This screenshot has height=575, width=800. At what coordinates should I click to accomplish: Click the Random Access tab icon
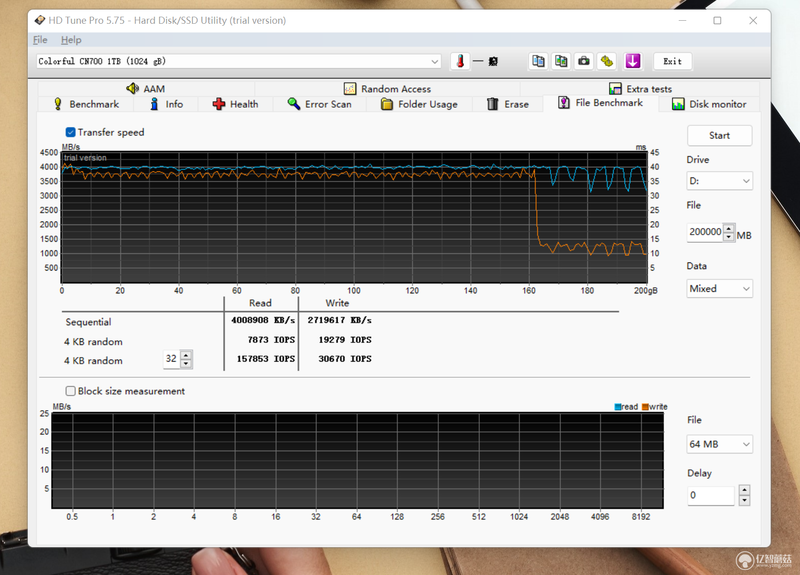[350, 89]
